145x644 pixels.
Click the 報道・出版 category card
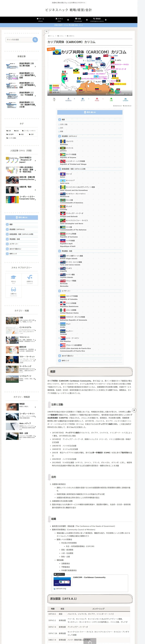point(21,436)
